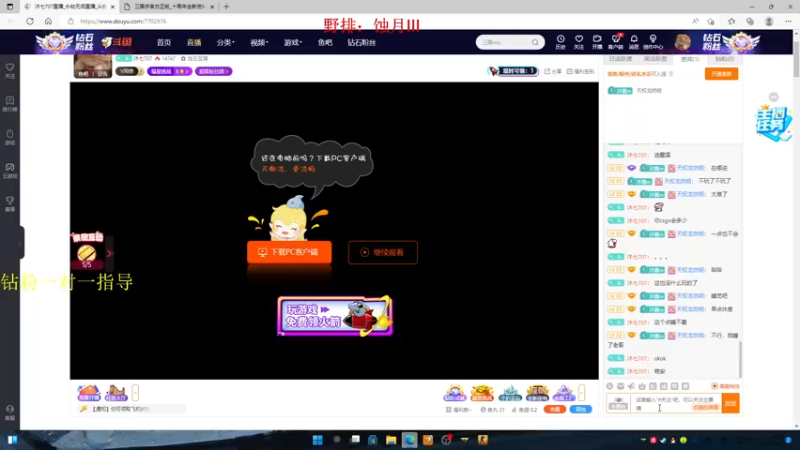Click the search magnifier icon
This screenshot has height=450, width=800.
coord(535,42)
